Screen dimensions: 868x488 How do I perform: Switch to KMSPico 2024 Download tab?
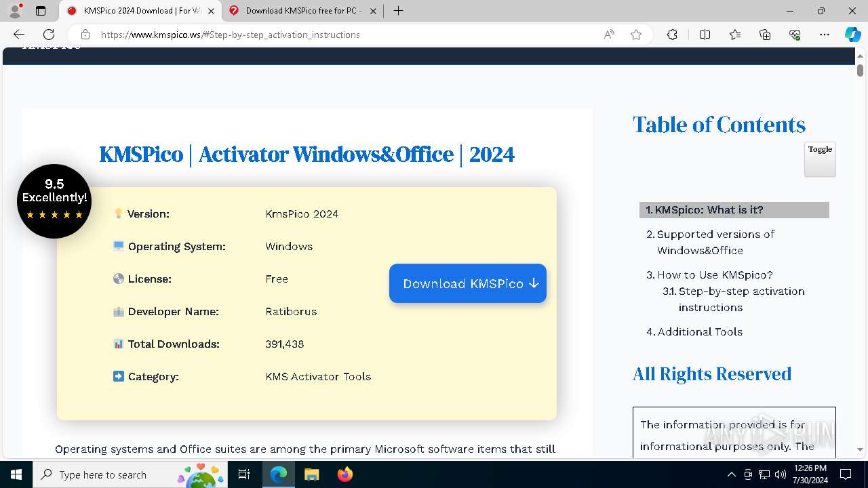click(x=141, y=11)
